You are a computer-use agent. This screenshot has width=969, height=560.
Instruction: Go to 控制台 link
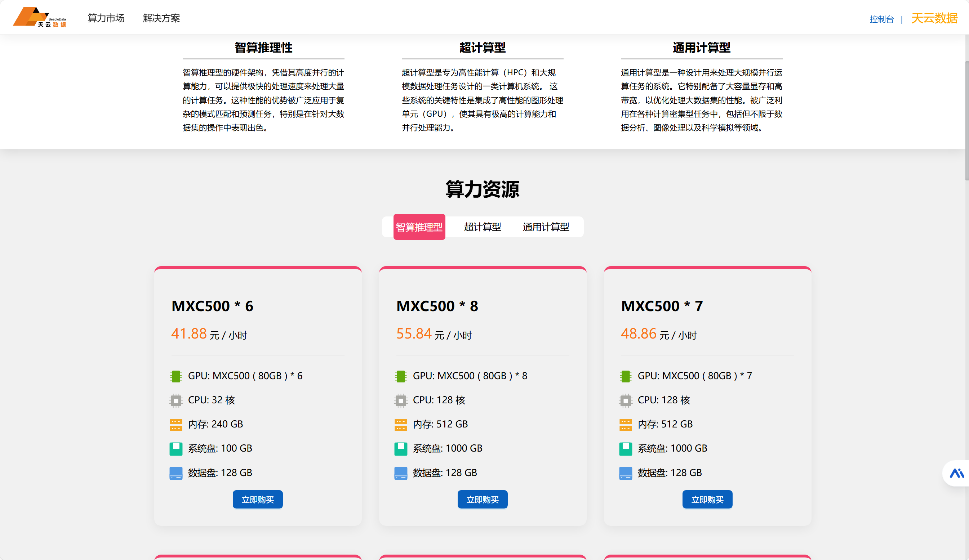click(881, 19)
